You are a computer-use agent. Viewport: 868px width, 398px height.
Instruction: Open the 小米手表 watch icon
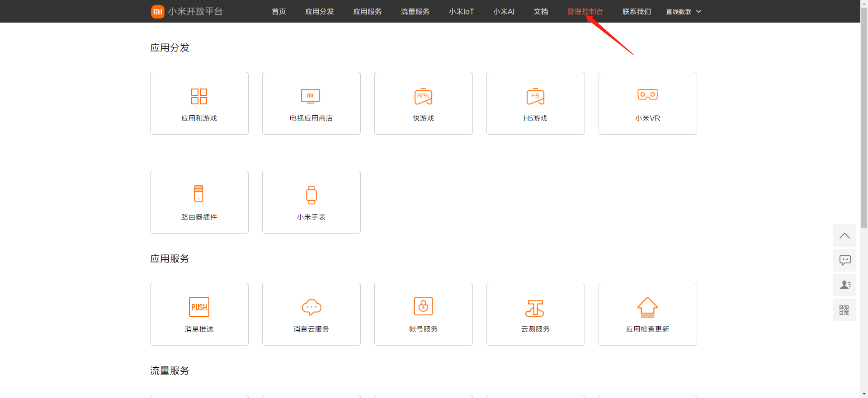(x=311, y=195)
